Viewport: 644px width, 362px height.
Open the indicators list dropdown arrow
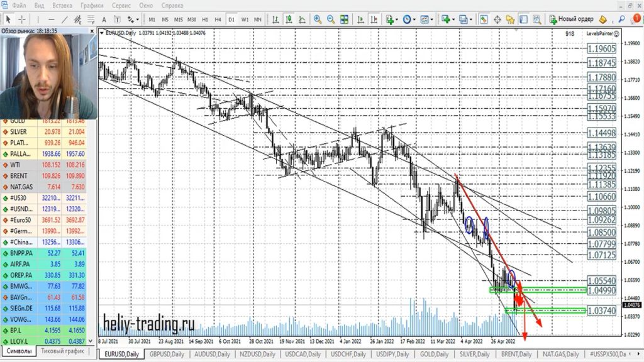[399, 19]
